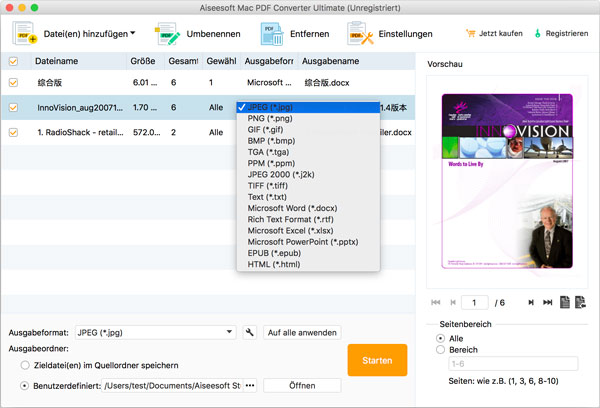Select the 1. RadioShack - retail file row
This screenshot has width=600, height=408.
coord(208,132)
